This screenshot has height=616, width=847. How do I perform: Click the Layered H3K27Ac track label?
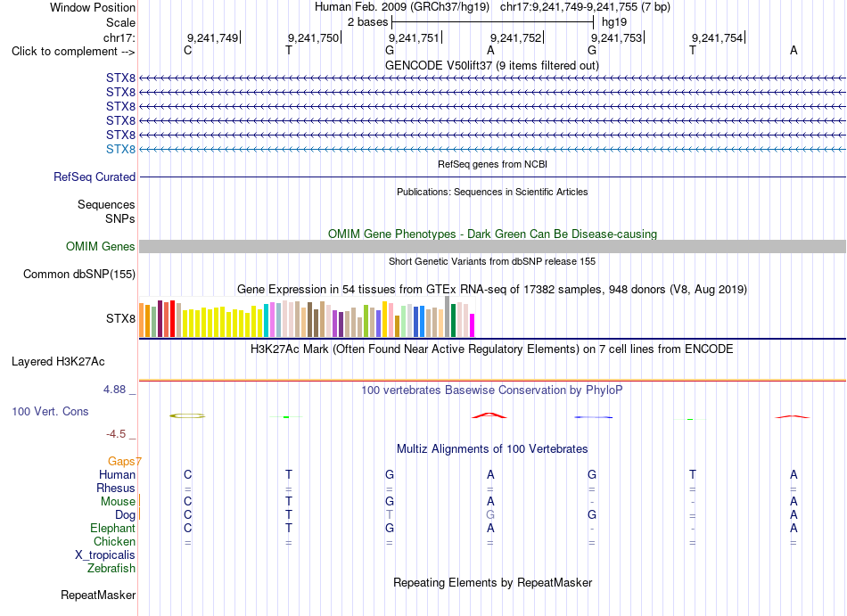pyautogui.click(x=58, y=361)
